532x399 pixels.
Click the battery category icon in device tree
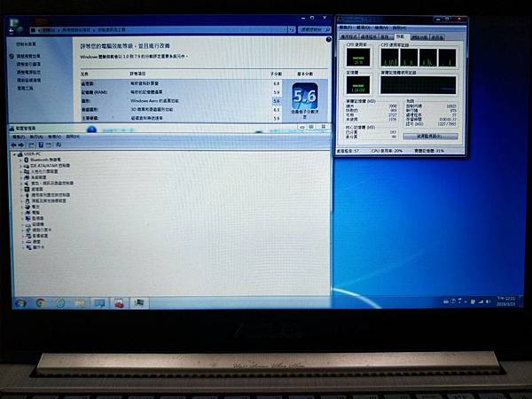(x=27, y=207)
